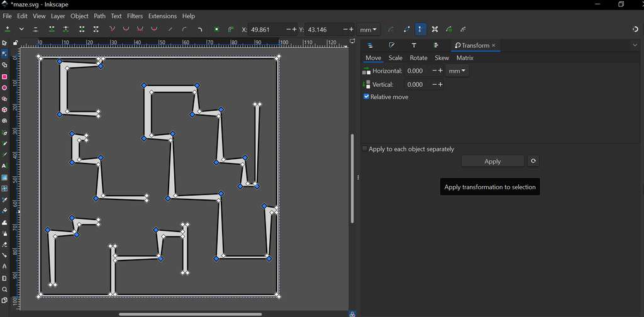Image resolution: width=644 pixels, height=317 pixels.
Task: Click the Join nodes with segment icon
Action: pos(82,29)
